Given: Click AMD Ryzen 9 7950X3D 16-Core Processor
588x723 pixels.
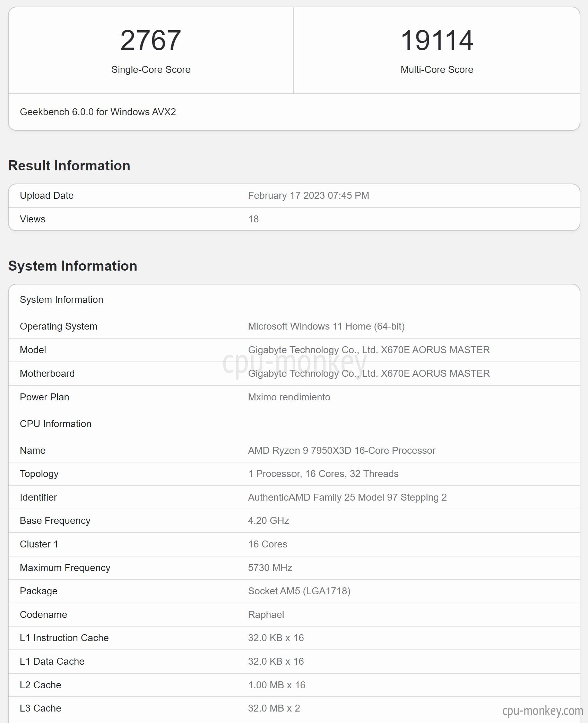Looking at the screenshot, I should click(341, 451).
